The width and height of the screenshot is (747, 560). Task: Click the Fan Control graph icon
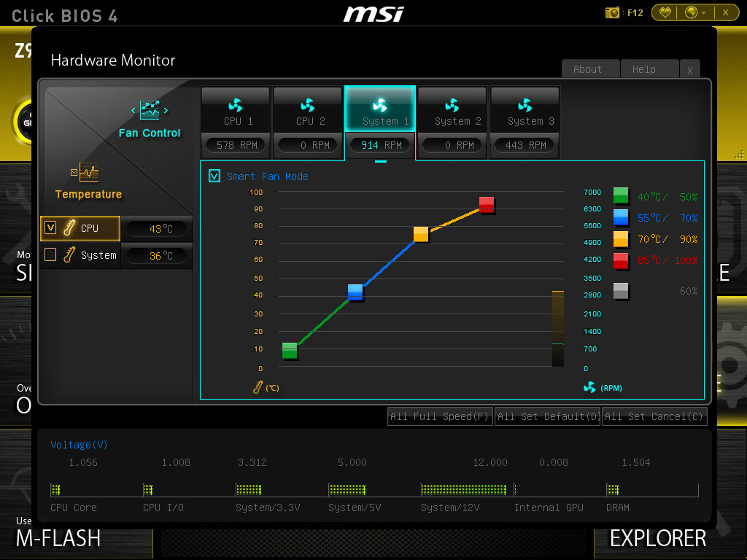150,110
